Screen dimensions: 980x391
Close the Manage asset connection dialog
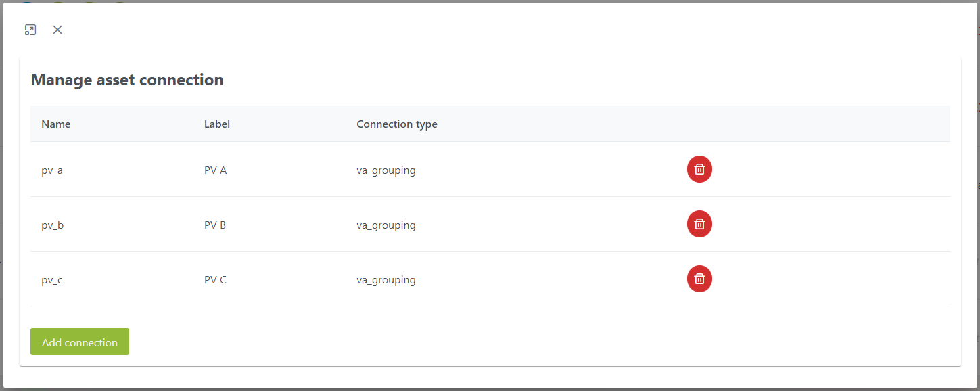[57, 30]
